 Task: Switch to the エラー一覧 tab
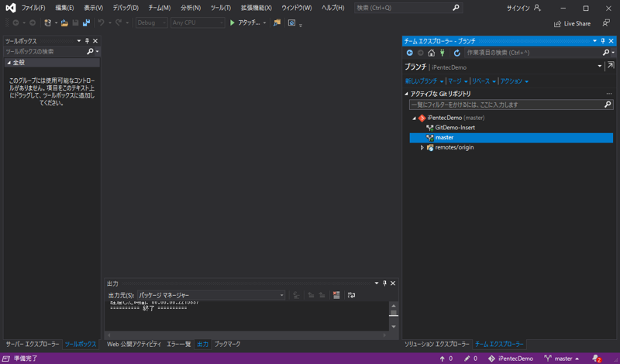coord(179,344)
